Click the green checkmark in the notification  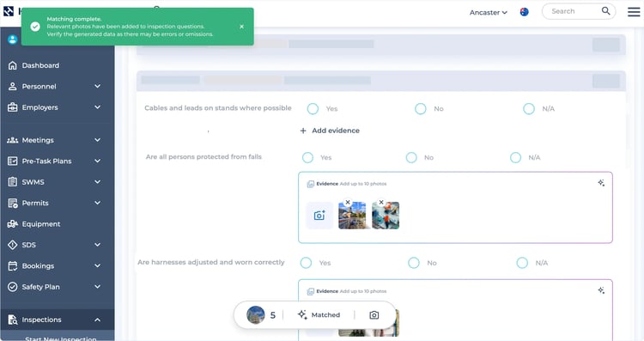coord(35,27)
